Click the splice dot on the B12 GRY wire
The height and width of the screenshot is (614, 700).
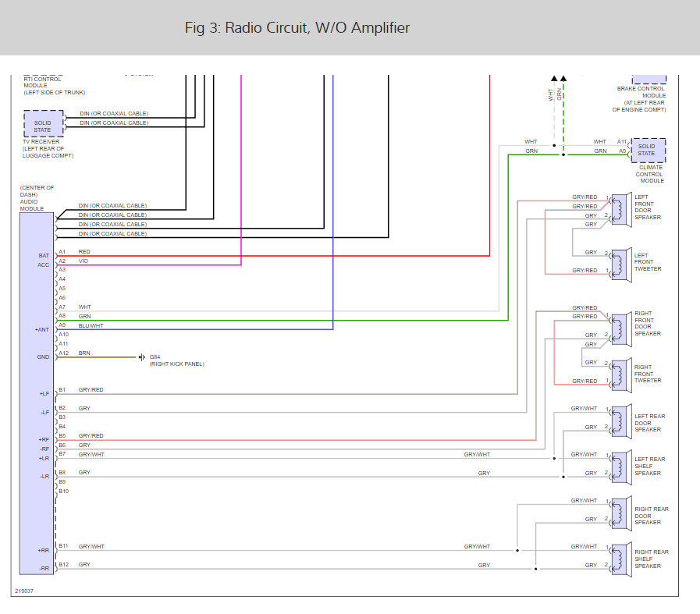click(x=535, y=569)
